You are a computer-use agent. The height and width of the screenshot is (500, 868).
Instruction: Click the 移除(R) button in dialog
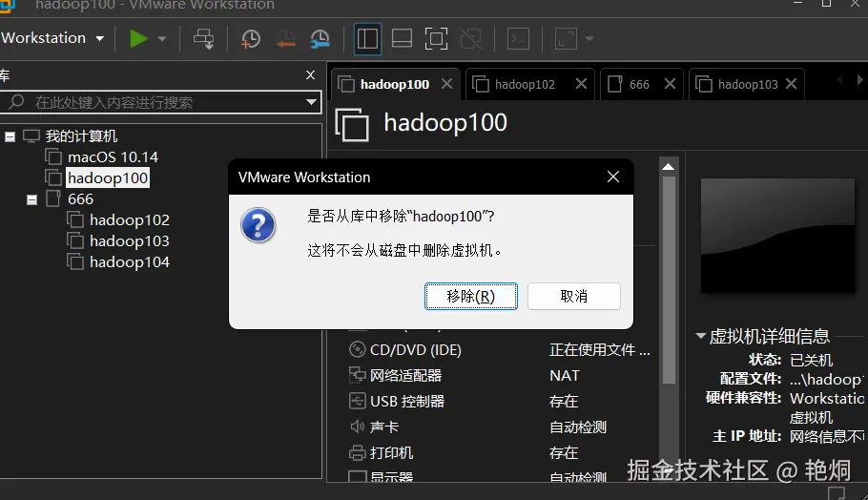[471, 296]
